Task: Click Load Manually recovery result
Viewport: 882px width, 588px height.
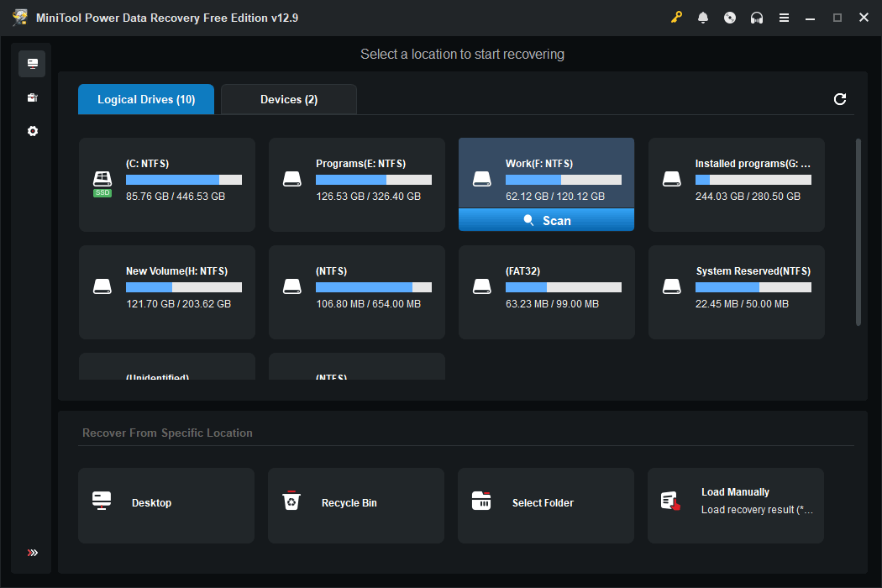Action: click(x=736, y=506)
